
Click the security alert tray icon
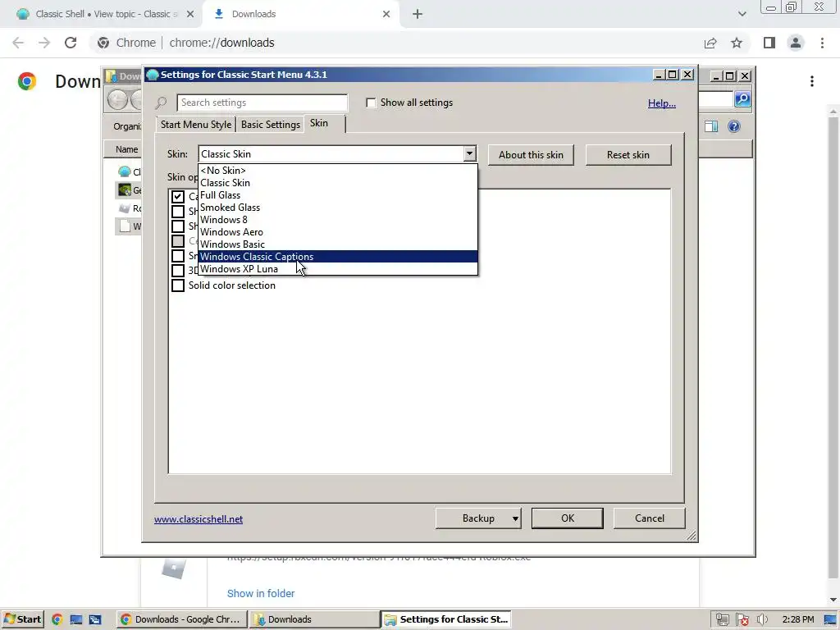[x=742, y=620]
